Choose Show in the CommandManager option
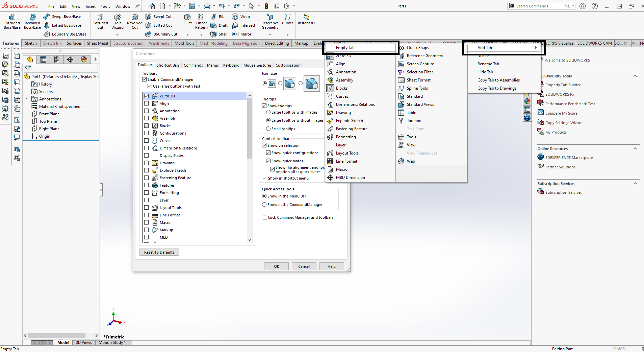Viewport: 644px width, 352px height. coord(264,205)
